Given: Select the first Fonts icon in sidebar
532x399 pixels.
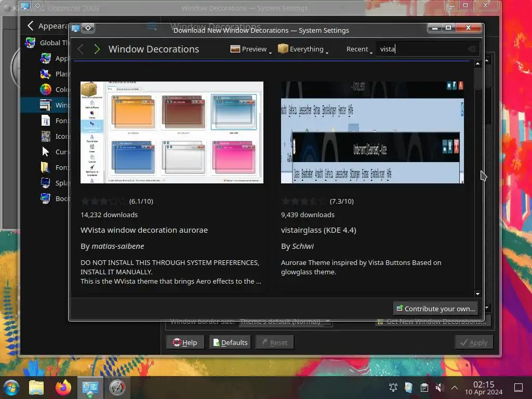Looking at the screenshot, I should pyautogui.click(x=46, y=121).
